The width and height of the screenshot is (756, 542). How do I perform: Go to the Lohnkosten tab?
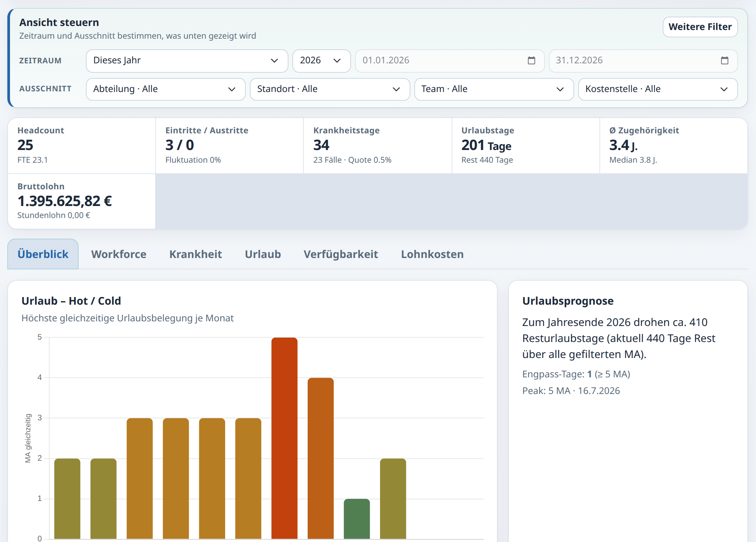tap(432, 254)
